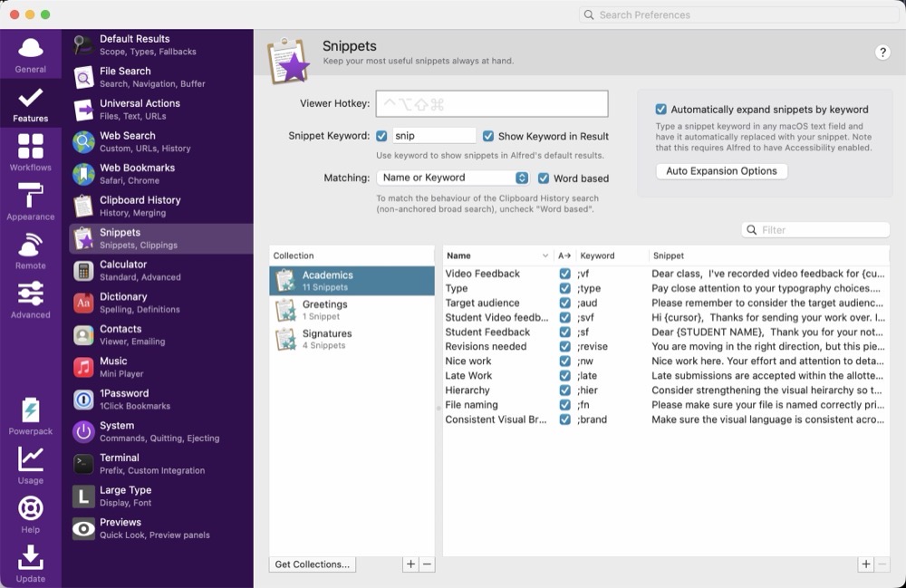The height and width of the screenshot is (588, 906).
Task: Toggle auto-expand for Late Work snippet
Action: [565, 375]
